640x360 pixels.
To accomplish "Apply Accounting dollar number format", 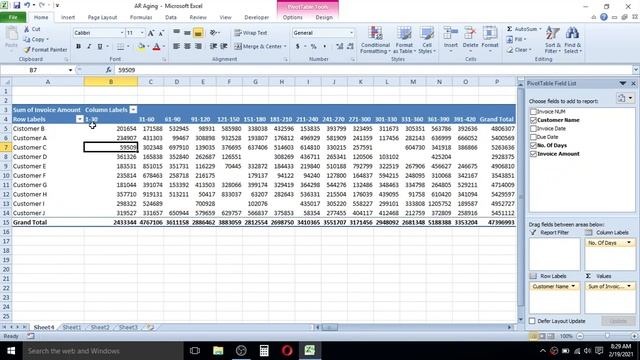I will pyautogui.click(x=298, y=47).
